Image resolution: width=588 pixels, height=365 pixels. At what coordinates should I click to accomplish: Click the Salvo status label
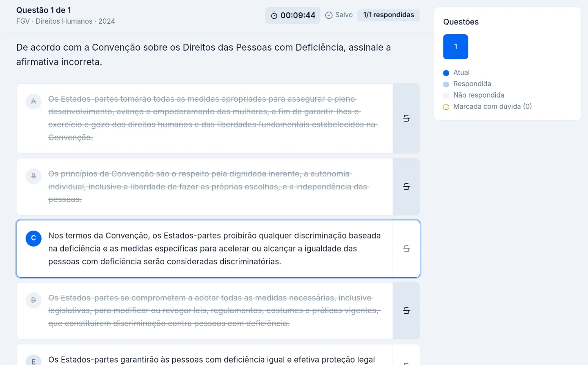(x=344, y=15)
